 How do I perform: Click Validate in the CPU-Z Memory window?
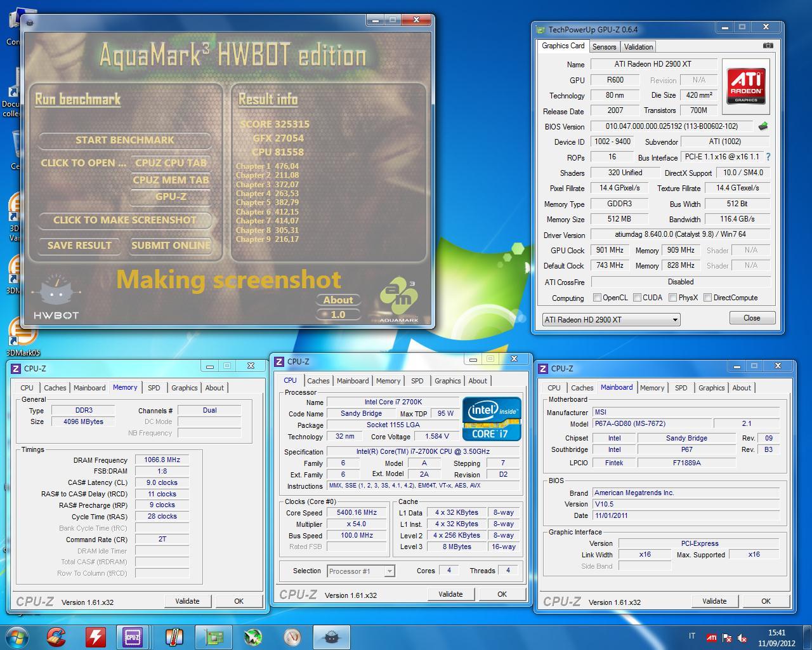point(187,601)
